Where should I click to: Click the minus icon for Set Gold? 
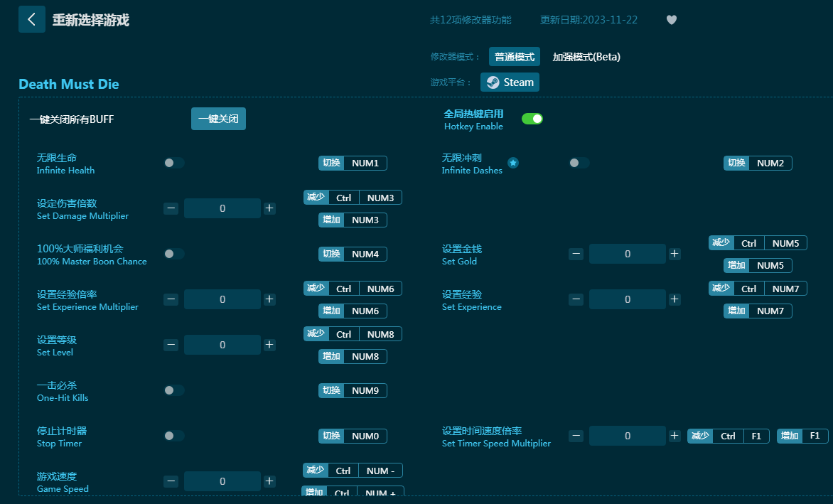(x=576, y=254)
